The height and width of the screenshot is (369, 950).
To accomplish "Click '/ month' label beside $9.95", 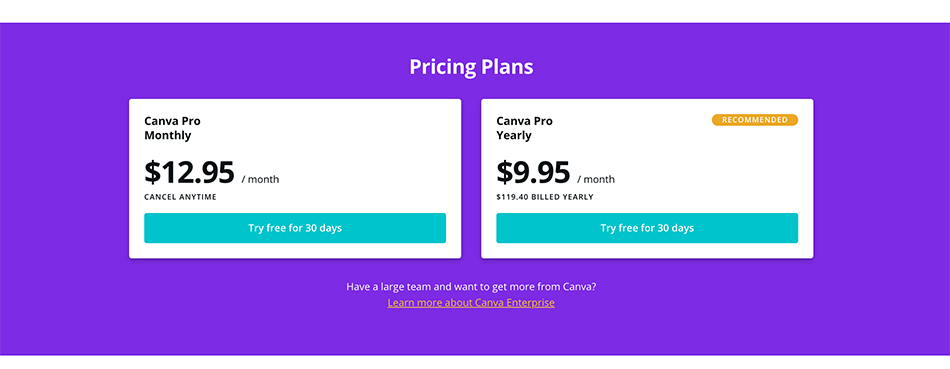I will click(596, 179).
